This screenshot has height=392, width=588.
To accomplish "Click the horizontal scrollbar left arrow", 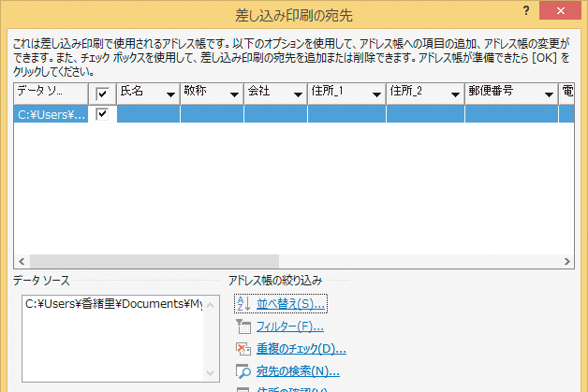I will 22,261.
